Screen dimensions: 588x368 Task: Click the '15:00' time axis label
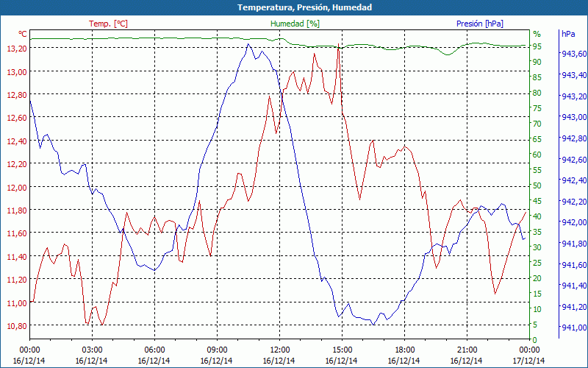tap(342, 350)
